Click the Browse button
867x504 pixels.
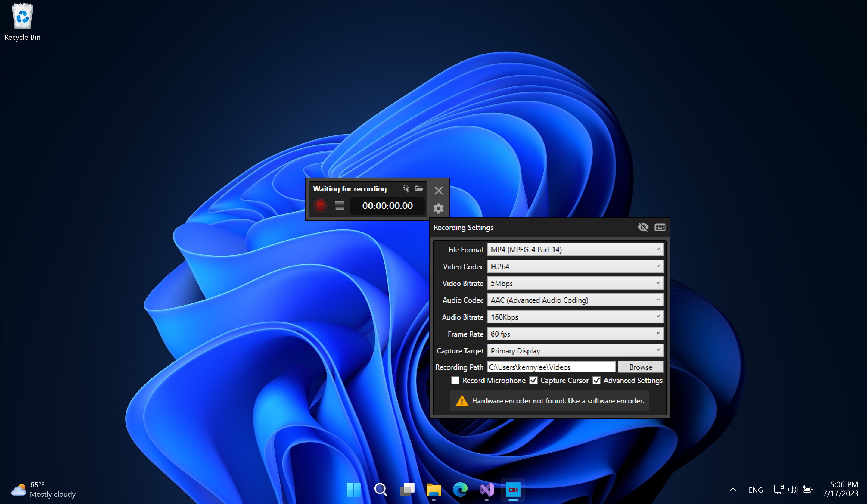(x=640, y=367)
